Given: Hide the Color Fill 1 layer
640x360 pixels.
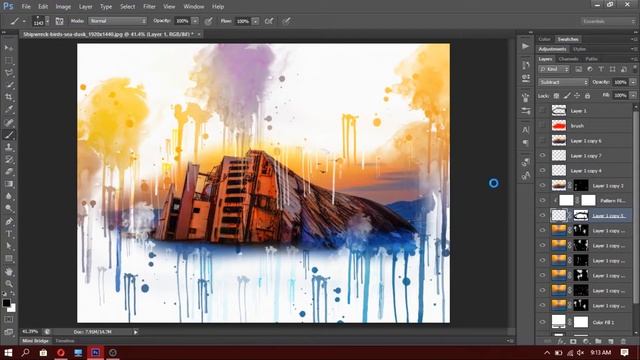Looking at the screenshot, I should click(x=542, y=322).
